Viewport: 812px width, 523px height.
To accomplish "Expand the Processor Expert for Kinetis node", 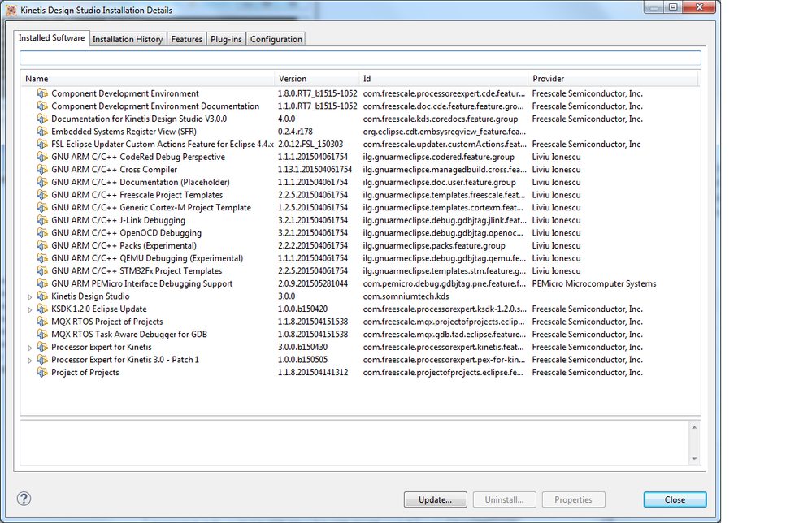I will (30, 348).
